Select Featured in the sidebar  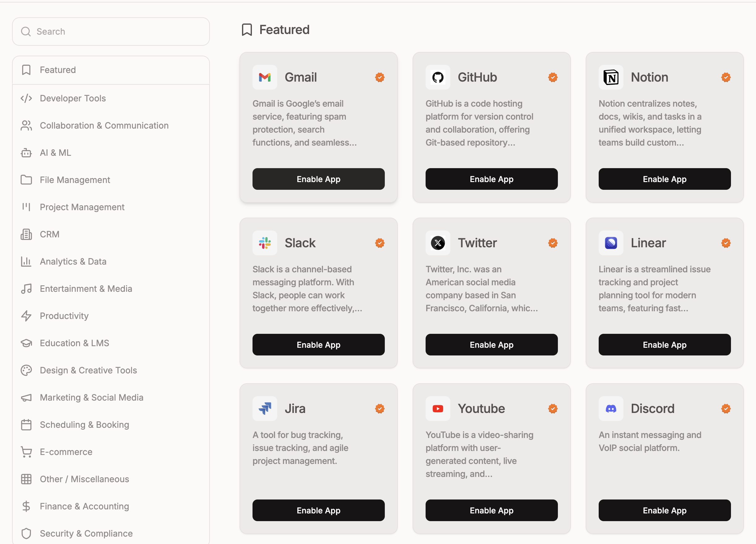(58, 70)
